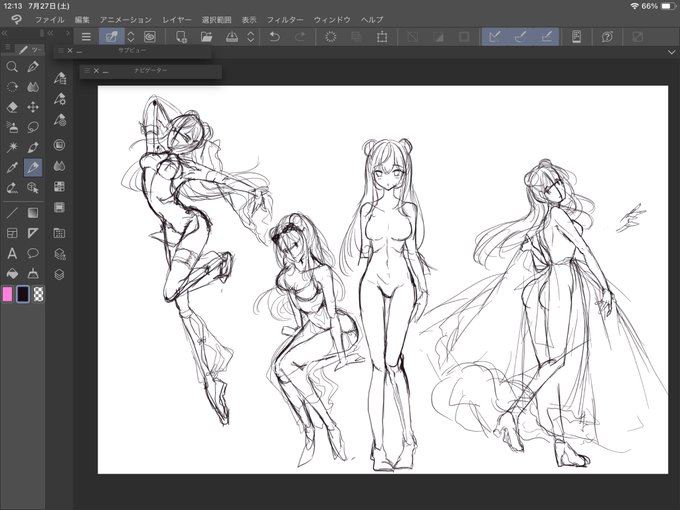Open the Sub View panel menu
The image size is (680, 510).
[60, 51]
